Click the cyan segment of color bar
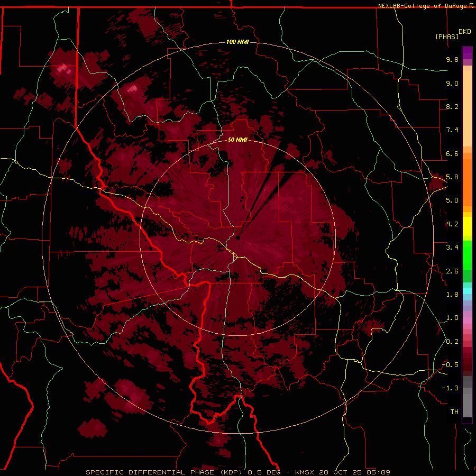Viewport: 476px width, 476px height. pos(467,291)
